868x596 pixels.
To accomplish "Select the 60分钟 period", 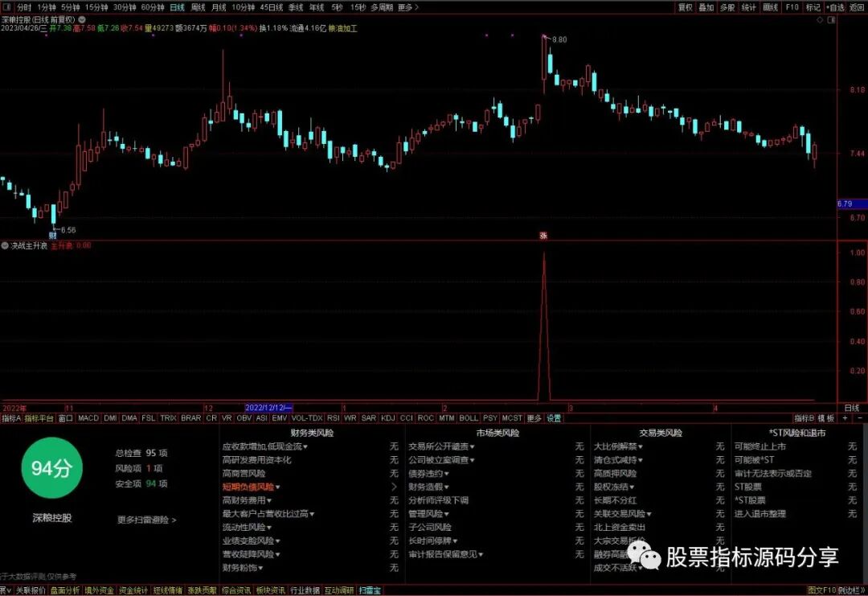I will point(153,7).
